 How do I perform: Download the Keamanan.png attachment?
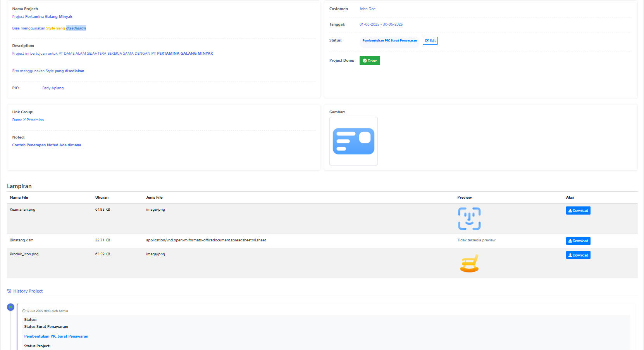pyautogui.click(x=578, y=211)
